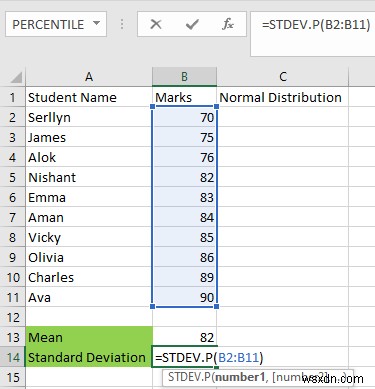Select column B header
The width and height of the screenshot is (375, 389).
(x=184, y=77)
